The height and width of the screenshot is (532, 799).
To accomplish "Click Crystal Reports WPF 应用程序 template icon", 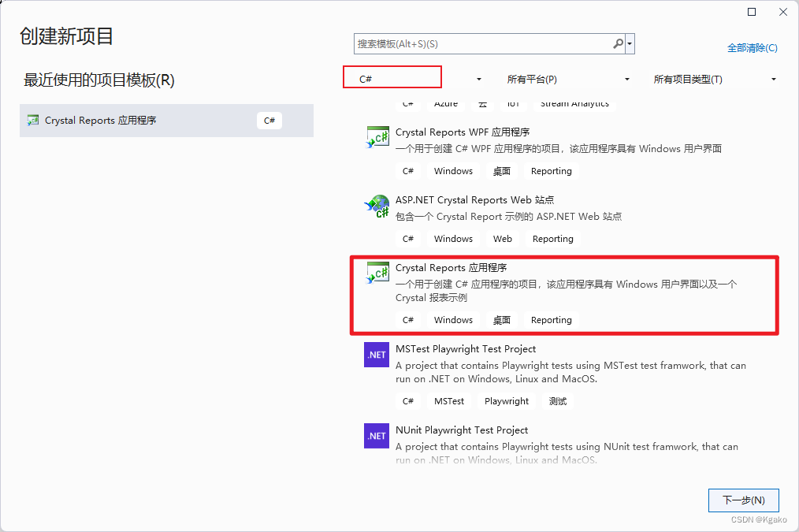I will click(x=377, y=137).
